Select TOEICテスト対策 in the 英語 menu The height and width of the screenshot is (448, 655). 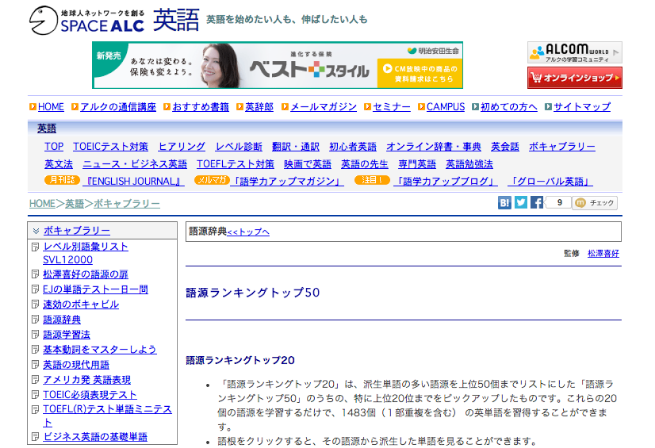[111, 147]
